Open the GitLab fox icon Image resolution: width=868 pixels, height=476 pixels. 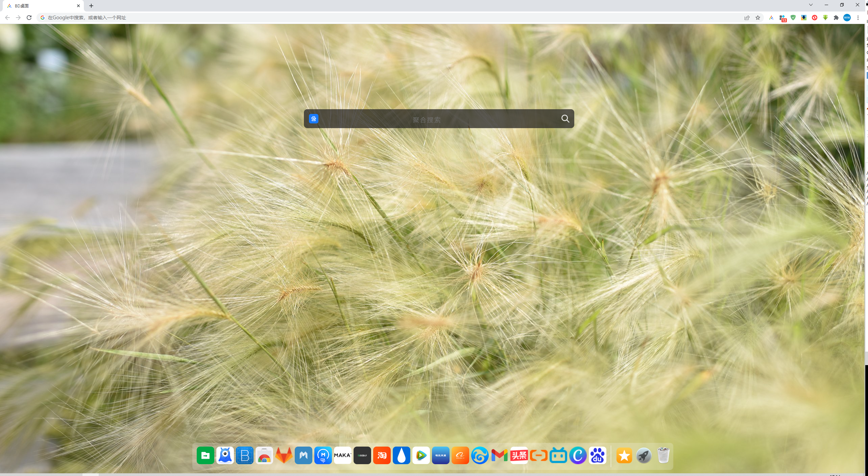284,455
